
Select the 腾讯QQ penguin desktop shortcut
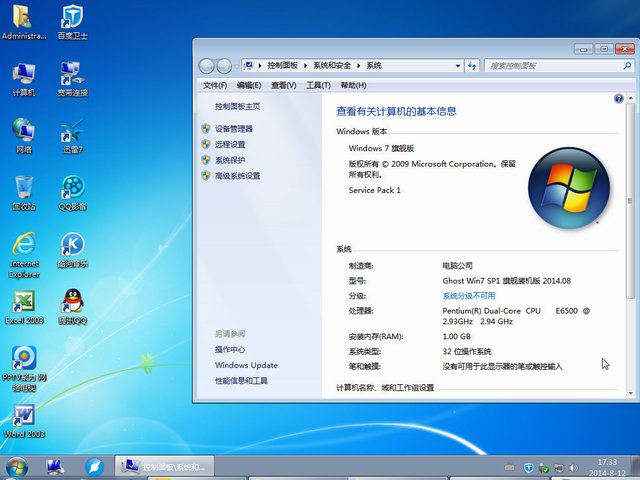(x=73, y=307)
